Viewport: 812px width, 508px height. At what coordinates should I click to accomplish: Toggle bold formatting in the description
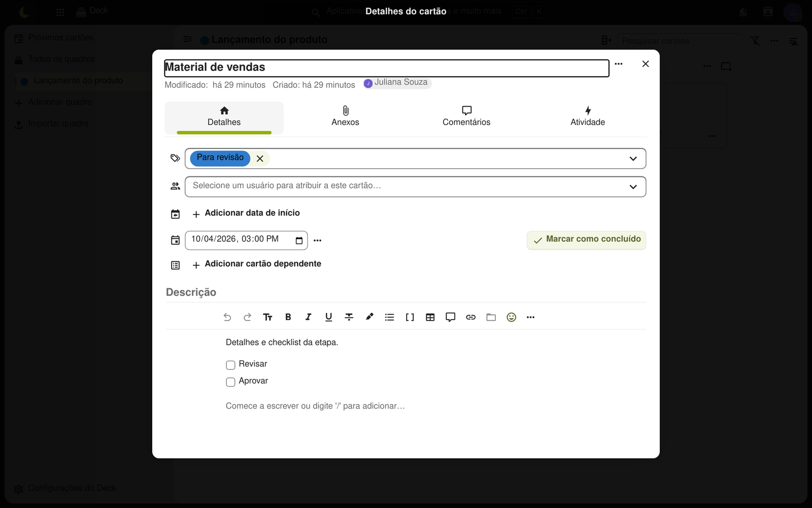tap(288, 317)
